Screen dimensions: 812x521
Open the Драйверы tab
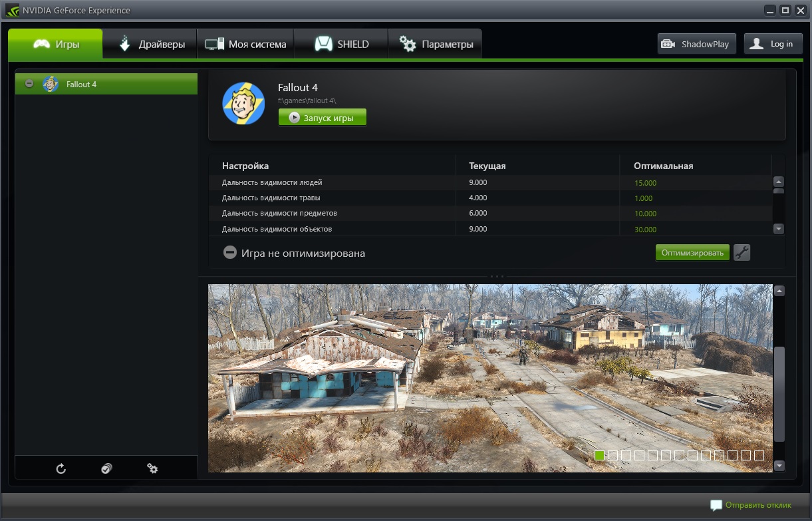[x=150, y=44]
